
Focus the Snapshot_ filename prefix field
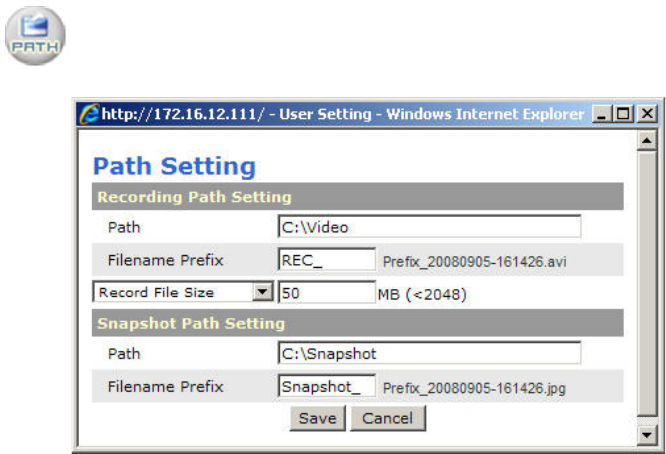(326, 386)
